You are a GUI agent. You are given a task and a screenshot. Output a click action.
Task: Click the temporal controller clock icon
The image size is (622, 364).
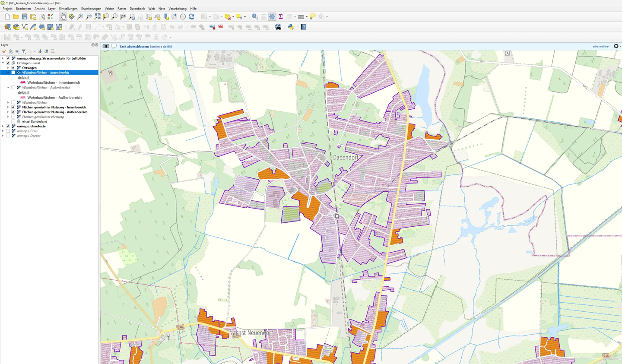click(183, 16)
